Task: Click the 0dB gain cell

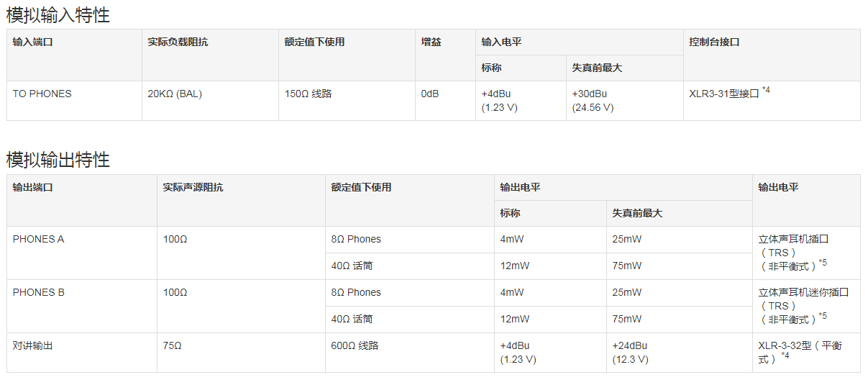Action: [430, 94]
